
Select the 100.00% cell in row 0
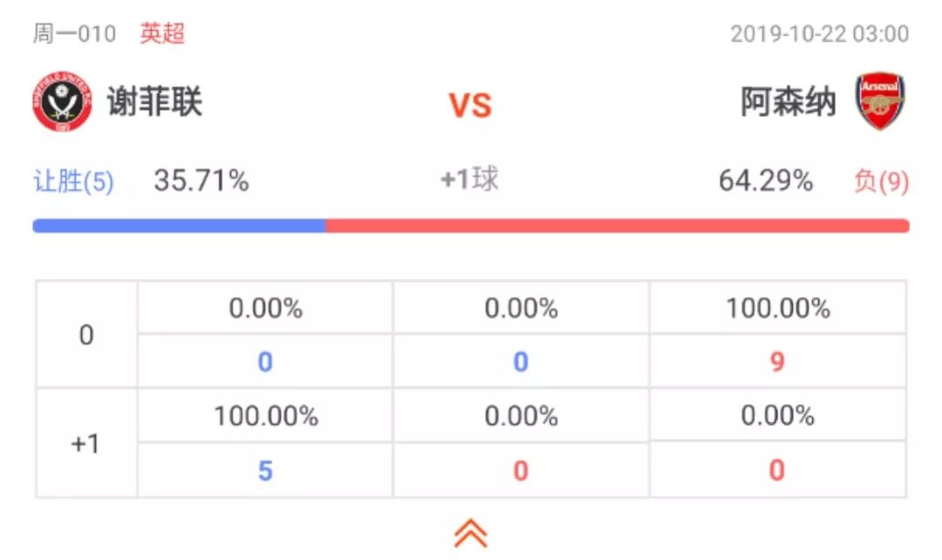tap(778, 308)
